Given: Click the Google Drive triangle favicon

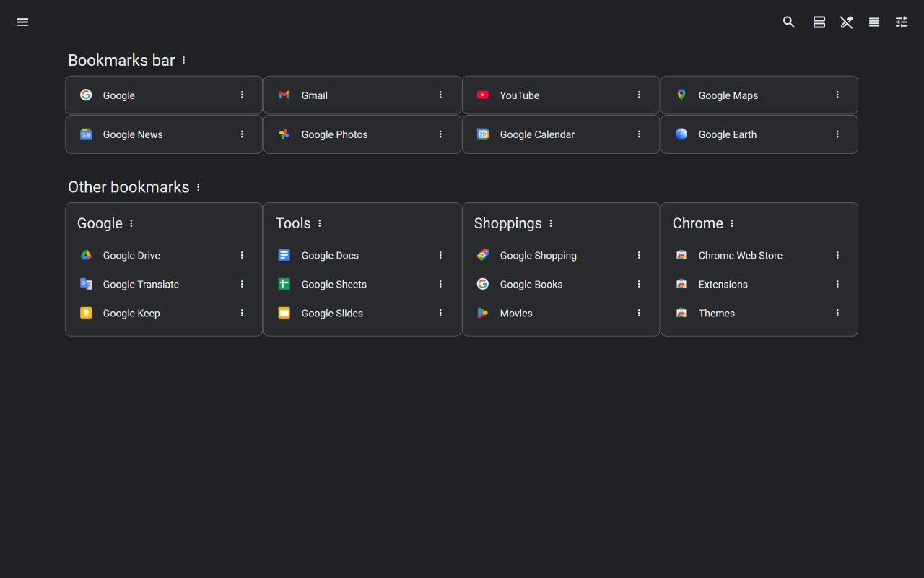Looking at the screenshot, I should pyautogui.click(x=86, y=255).
